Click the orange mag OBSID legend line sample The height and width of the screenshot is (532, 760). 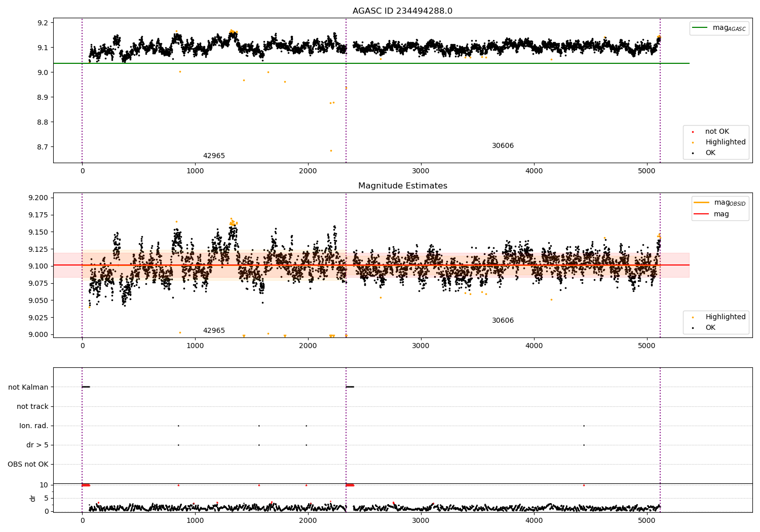click(702, 203)
